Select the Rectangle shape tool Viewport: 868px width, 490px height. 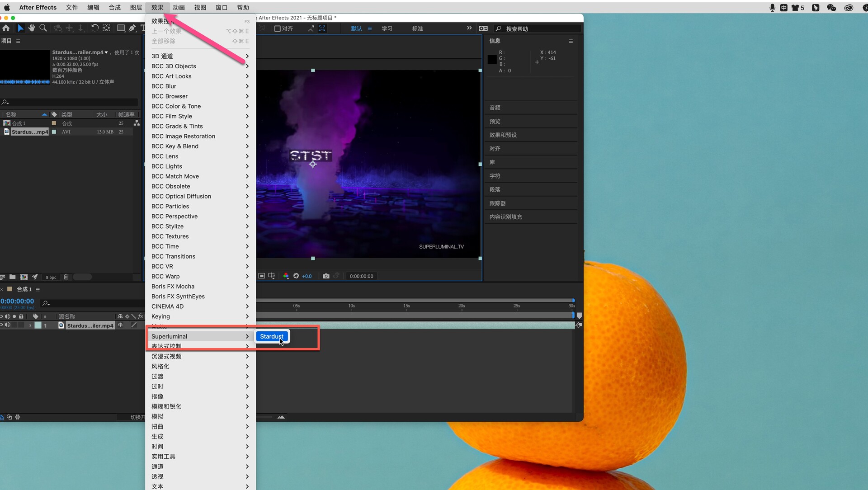(x=121, y=28)
